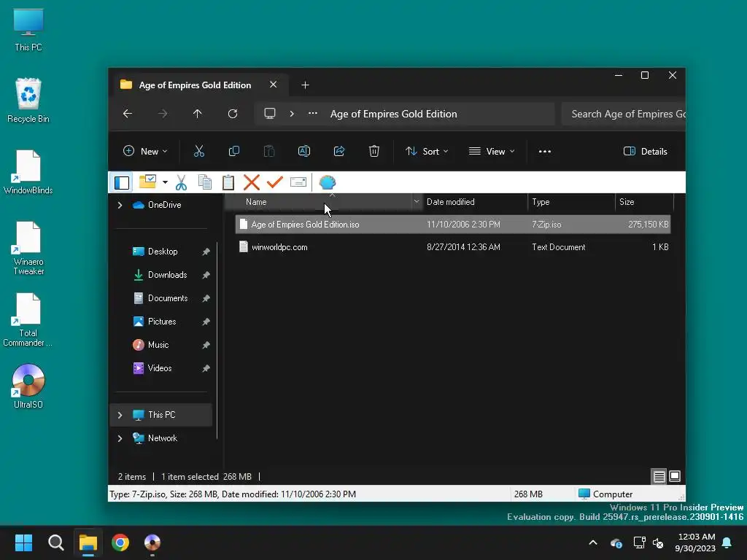Click the Search Age of Empires field
The height and width of the screenshot is (560, 747).
point(624,114)
